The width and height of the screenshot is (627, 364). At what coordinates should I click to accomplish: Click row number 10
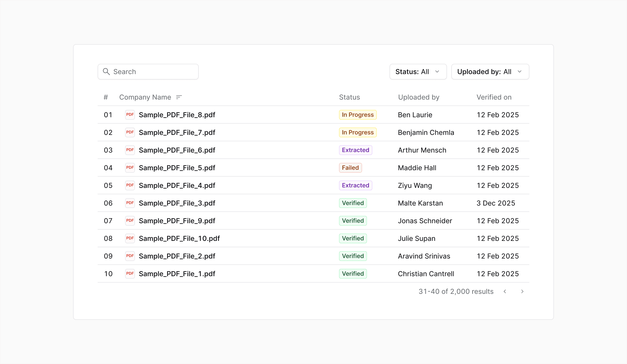coord(108,274)
